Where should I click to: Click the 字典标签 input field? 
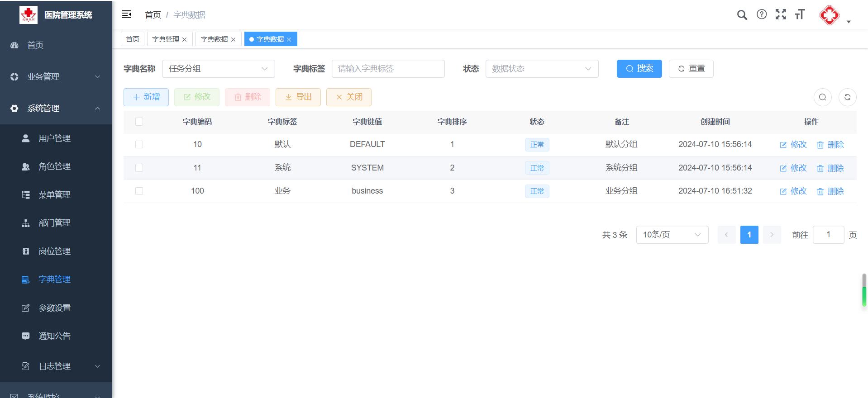click(x=388, y=69)
